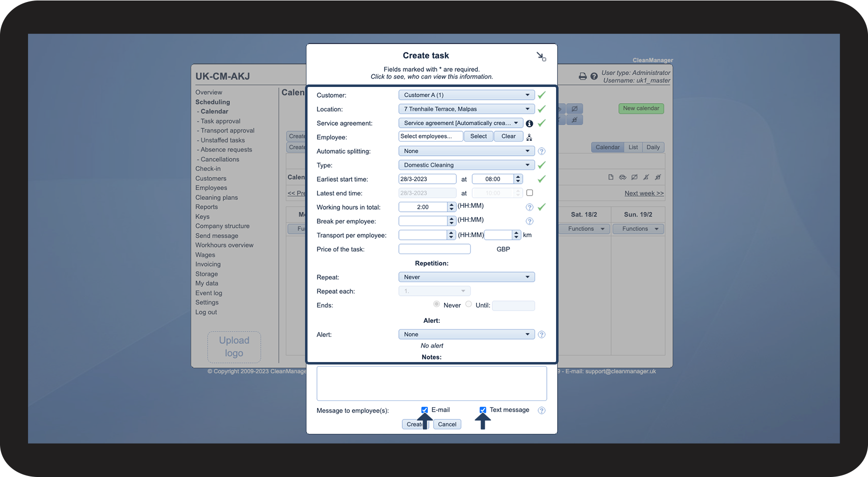Select the Never radio under Ends
868x477 pixels.
pos(436,304)
